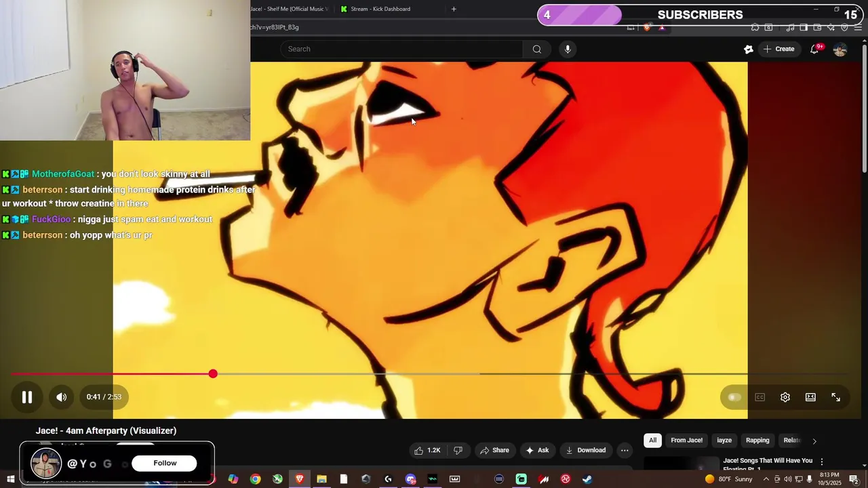Click the page vertical scrollbar
The height and width of the screenshot is (488, 868).
pos(864,108)
